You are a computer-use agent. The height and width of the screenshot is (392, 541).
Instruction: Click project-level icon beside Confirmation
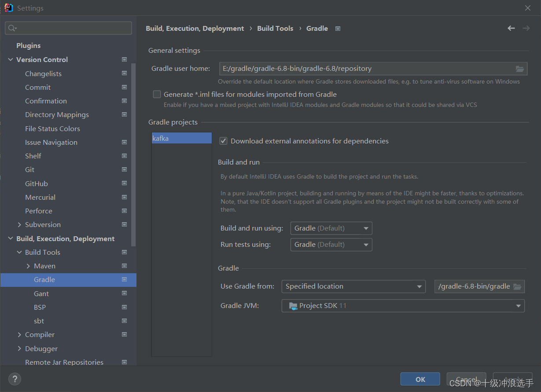(x=125, y=101)
